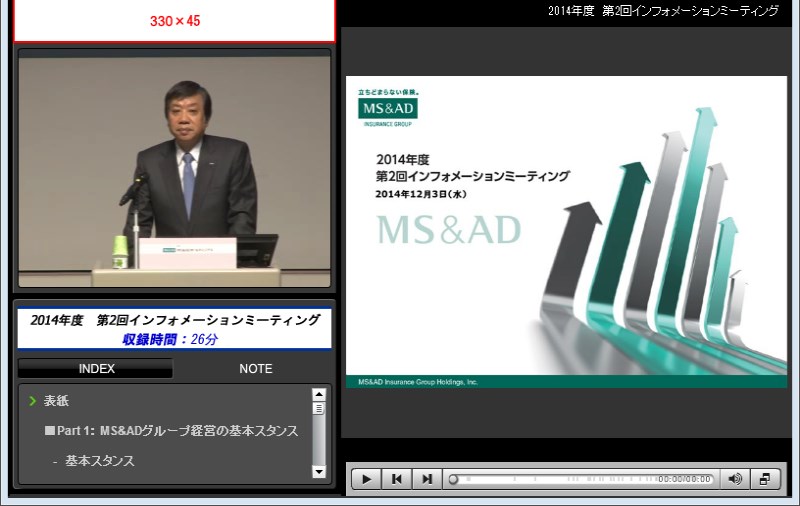Start playback with the play button

[366, 479]
